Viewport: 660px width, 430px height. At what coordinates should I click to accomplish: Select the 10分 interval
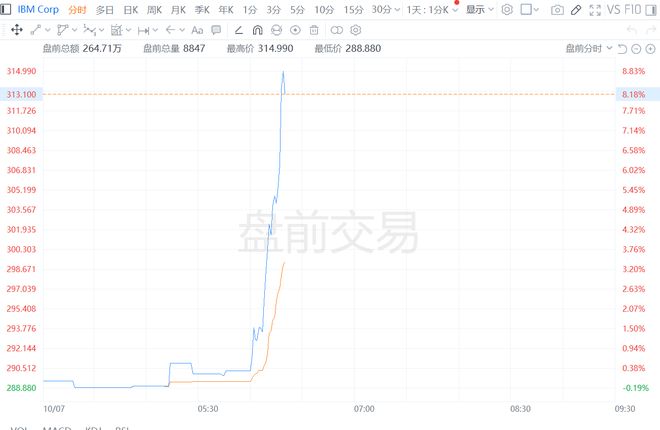click(324, 10)
